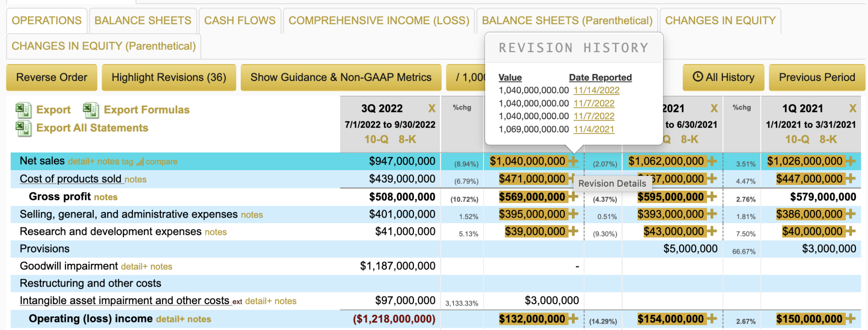The height and width of the screenshot is (330, 868).
Task: Expand revisions for $39,000,000 R&D expenses
Action: coord(573,231)
